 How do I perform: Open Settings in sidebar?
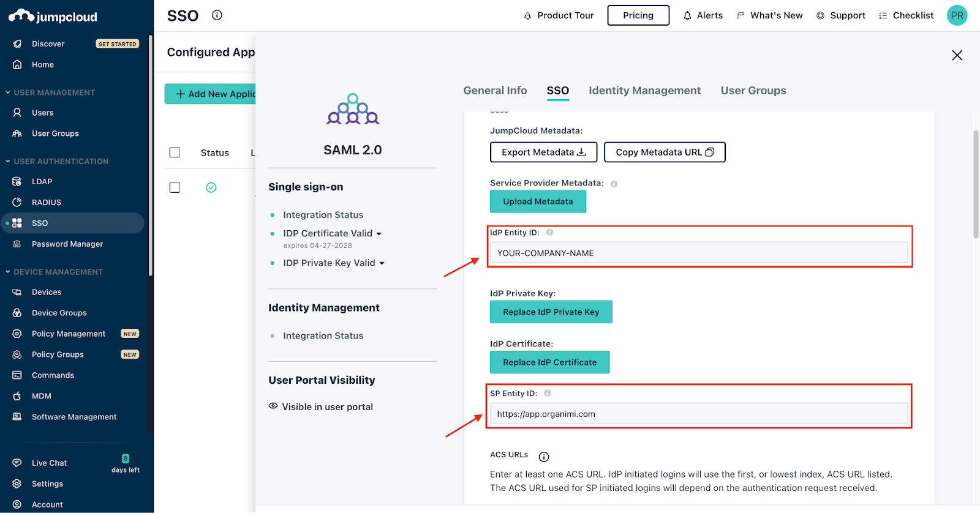point(47,484)
